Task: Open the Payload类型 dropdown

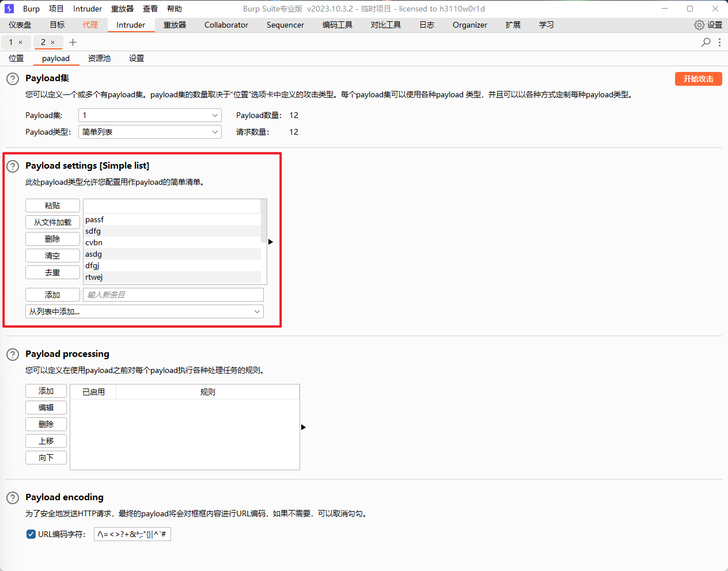Action: click(x=150, y=132)
